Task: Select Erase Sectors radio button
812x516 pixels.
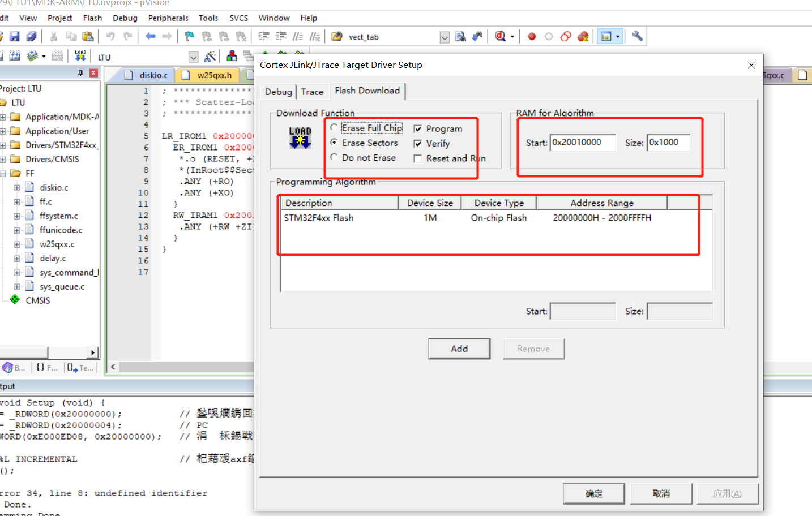Action: (334, 143)
